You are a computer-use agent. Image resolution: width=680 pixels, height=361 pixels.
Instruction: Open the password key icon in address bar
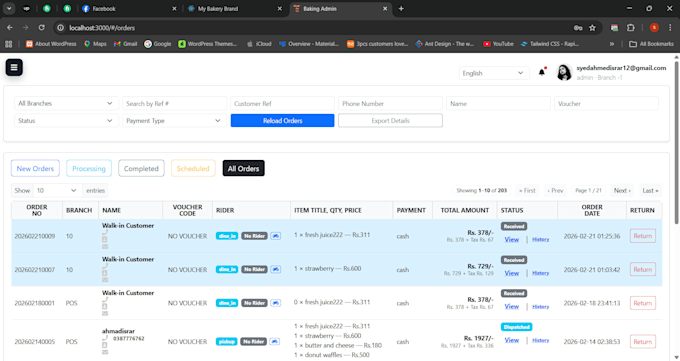578,28
